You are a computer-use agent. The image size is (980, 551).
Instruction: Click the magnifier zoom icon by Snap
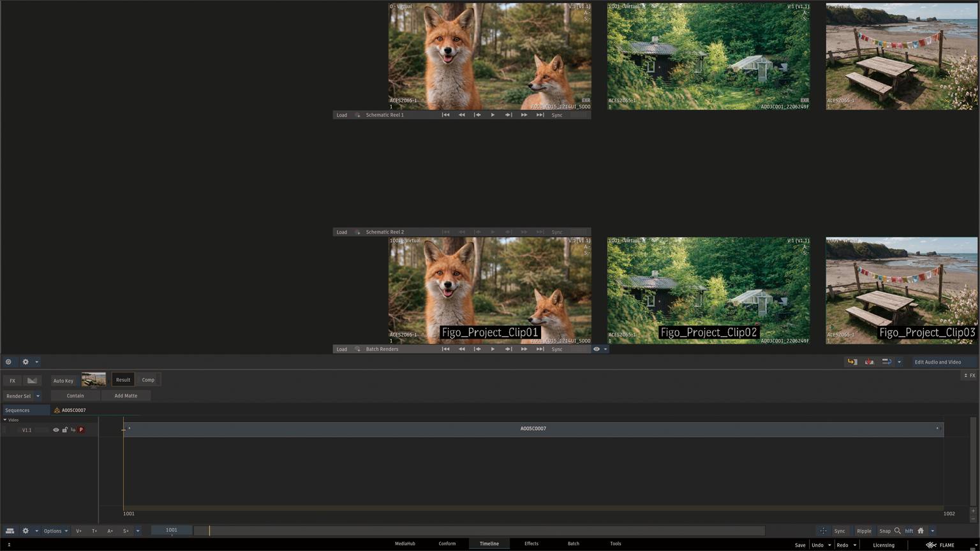click(898, 531)
